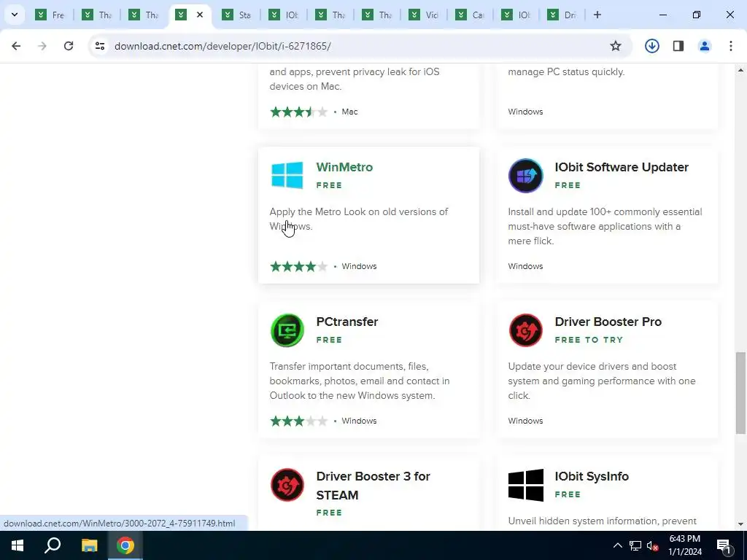Click PCtransfer three-star rating
Viewport: 747px width, 560px height.
(x=298, y=421)
